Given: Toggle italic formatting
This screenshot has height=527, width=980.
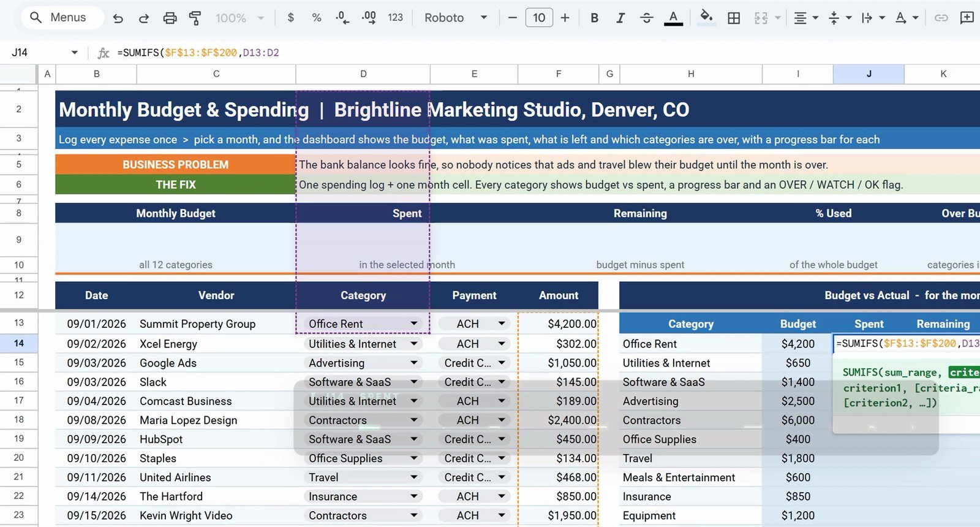Looking at the screenshot, I should [620, 18].
